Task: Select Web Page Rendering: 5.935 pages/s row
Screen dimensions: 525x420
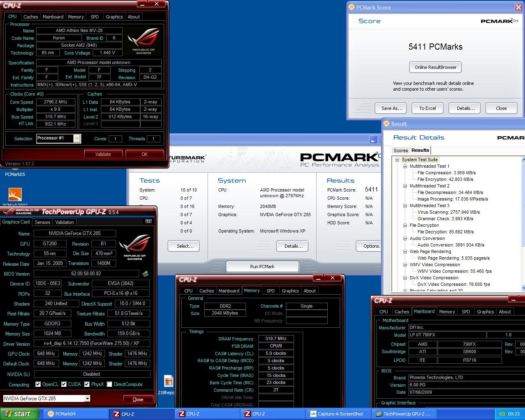Action: pos(453,258)
